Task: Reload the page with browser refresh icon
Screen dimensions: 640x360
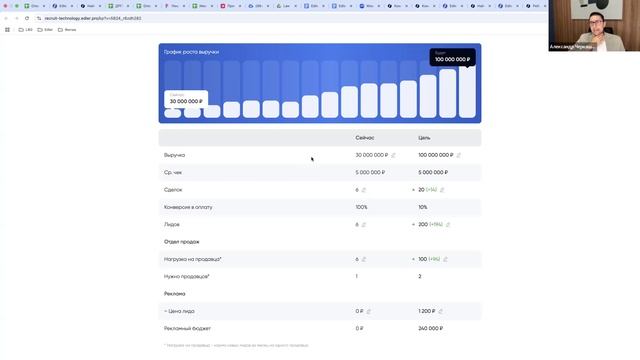Action: [x=27, y=18]
